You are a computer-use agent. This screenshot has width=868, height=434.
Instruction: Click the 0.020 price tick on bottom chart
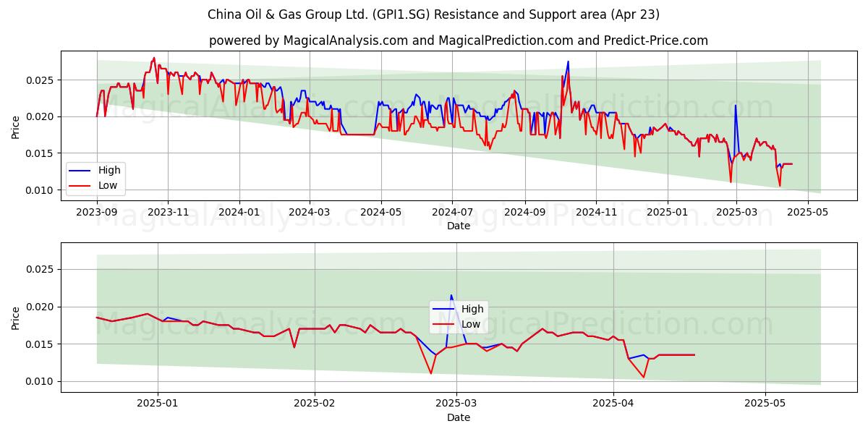click(x=41, y=307)
